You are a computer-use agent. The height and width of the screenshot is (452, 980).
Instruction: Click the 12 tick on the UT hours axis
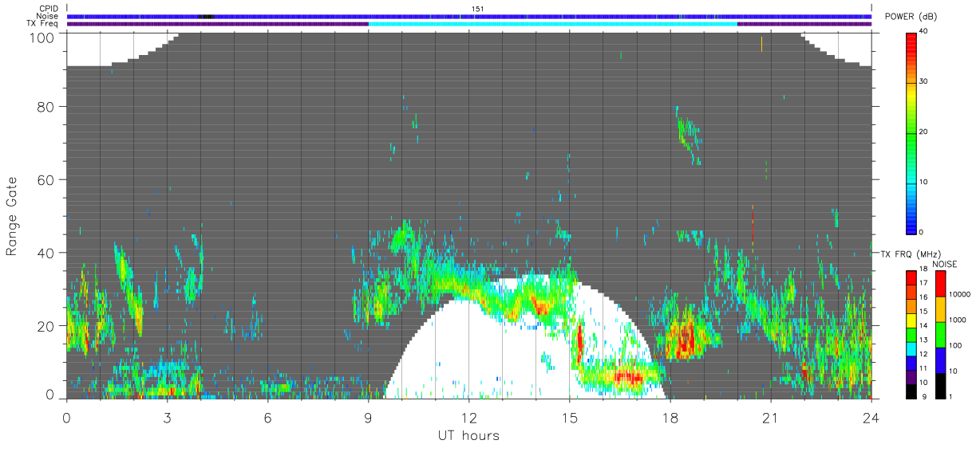click(468, 417)
